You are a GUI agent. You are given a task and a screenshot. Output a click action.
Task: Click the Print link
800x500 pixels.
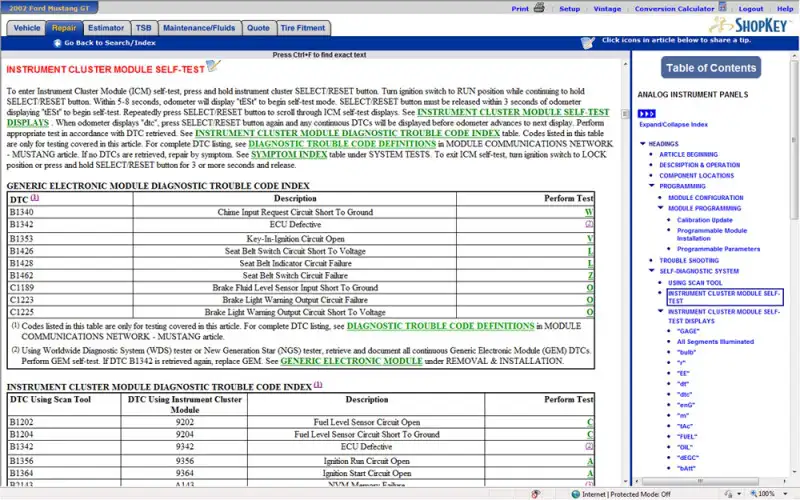click(x=520, y=9)
